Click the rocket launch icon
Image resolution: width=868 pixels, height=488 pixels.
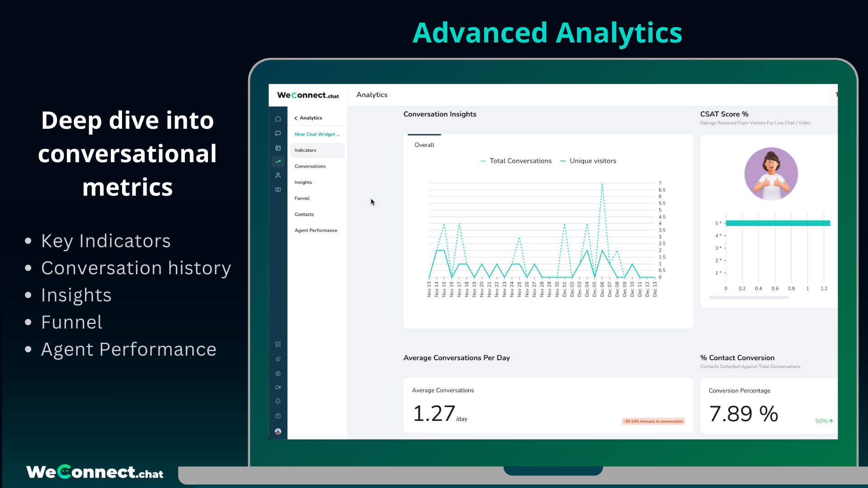click(x=278, y=359)
